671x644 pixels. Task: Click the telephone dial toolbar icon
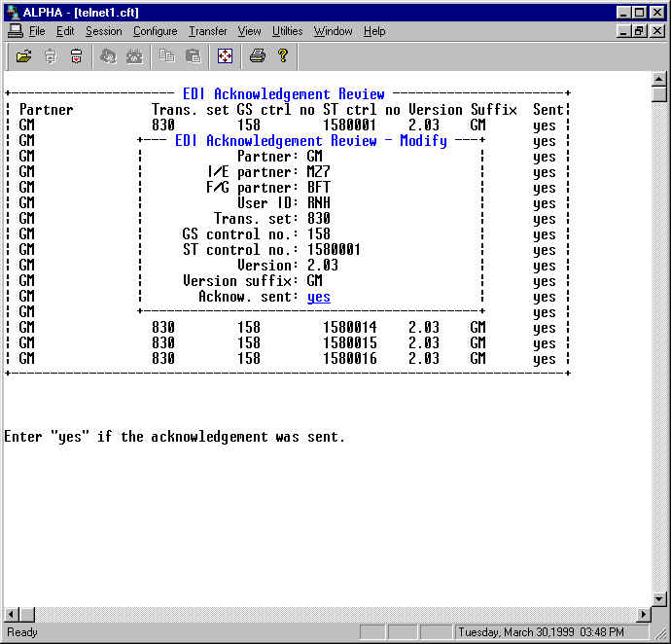click(x=134, y=56)
